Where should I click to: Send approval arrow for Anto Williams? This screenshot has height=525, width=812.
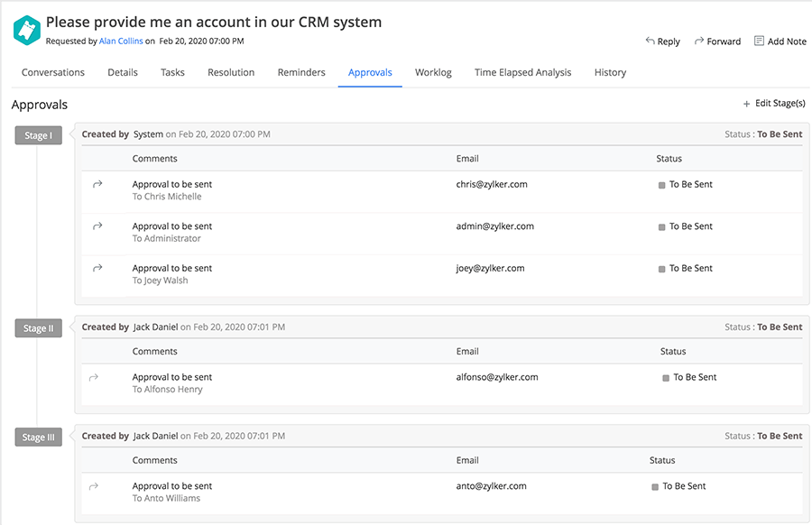[x=94, y=486]
